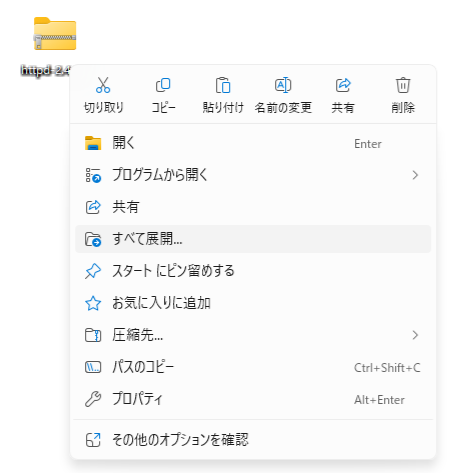Click the trash delete icon (削除)

(403, 85)
